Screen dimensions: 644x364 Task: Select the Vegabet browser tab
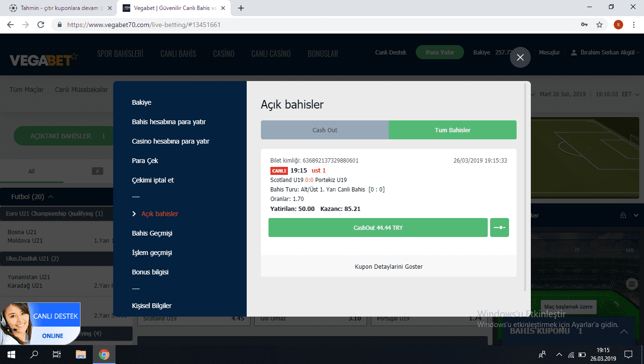click(x=173, y=8)
